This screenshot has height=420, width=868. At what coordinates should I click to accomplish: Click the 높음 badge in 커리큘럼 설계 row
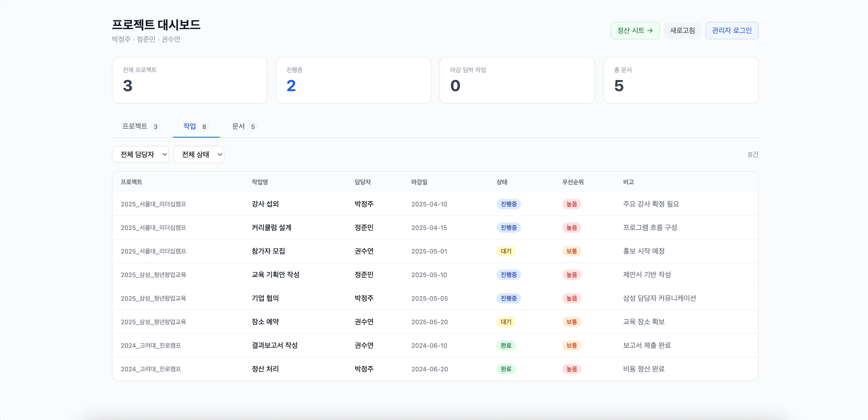pyautogui.click(x=572, y=228)
